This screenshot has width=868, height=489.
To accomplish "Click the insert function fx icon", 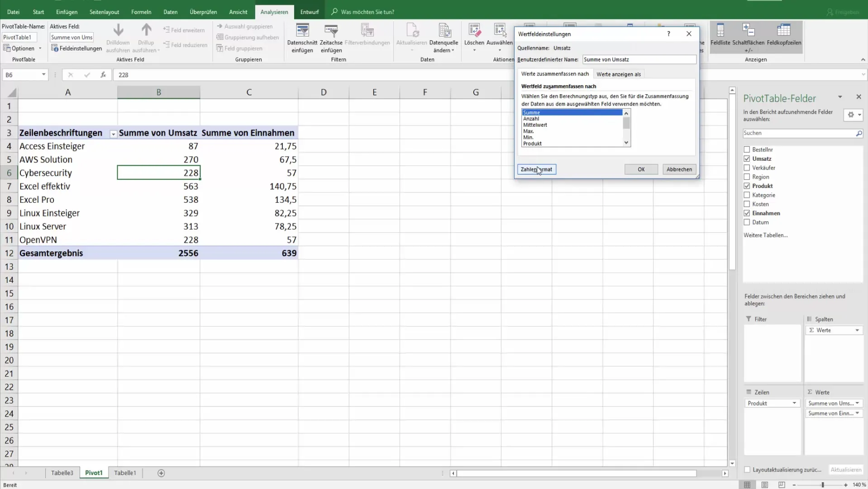I will click(103, 75).
